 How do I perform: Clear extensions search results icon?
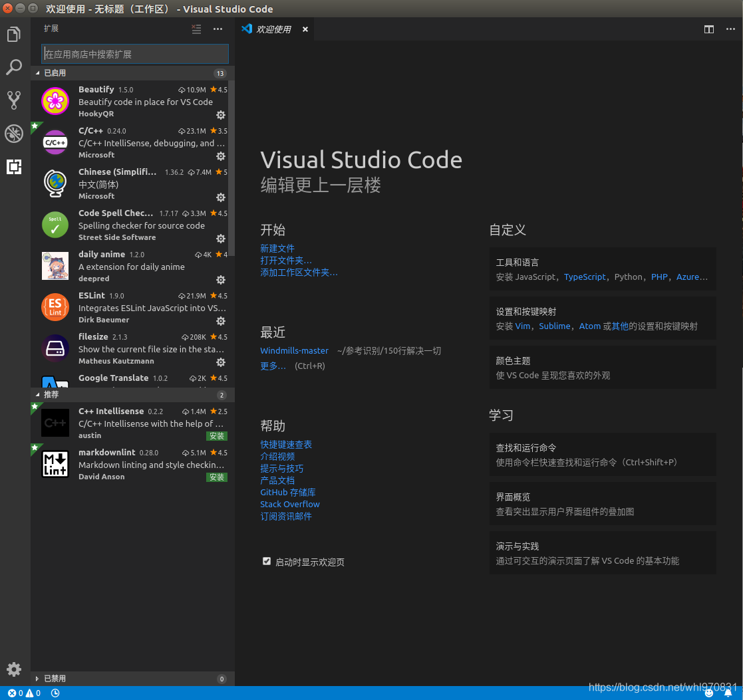click(196, 29)
